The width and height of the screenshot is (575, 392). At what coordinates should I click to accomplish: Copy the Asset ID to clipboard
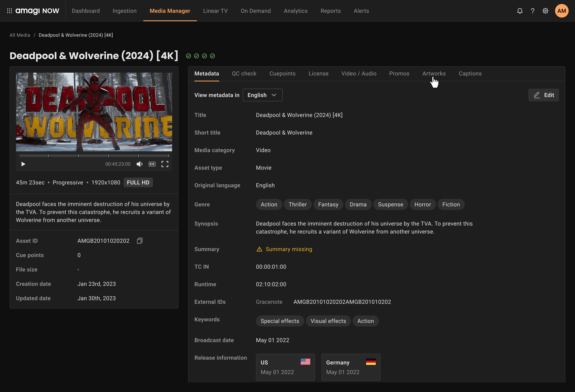pos(140,241)
